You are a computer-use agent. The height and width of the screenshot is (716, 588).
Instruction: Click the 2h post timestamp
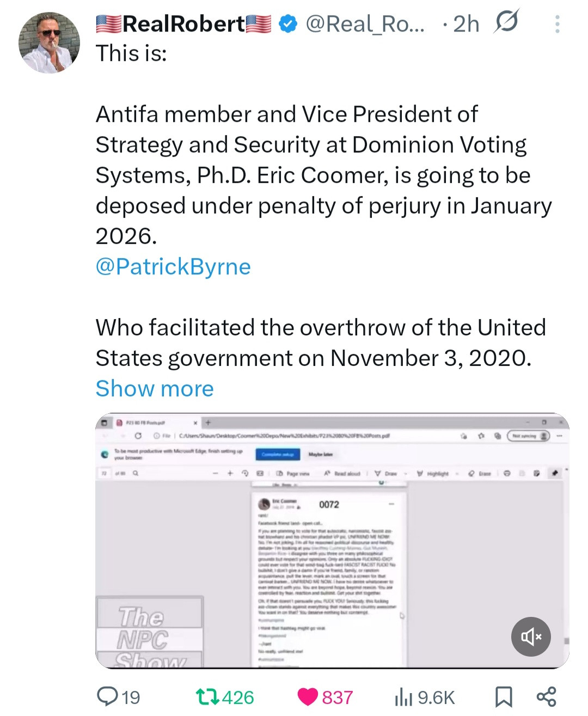pyautogui.click(x=466, y=24)
